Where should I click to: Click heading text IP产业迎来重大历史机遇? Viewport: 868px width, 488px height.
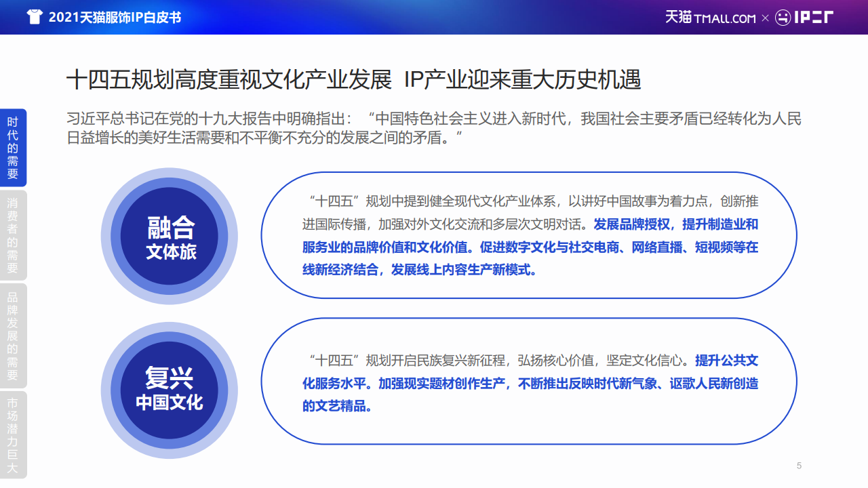tap(522, 80)
